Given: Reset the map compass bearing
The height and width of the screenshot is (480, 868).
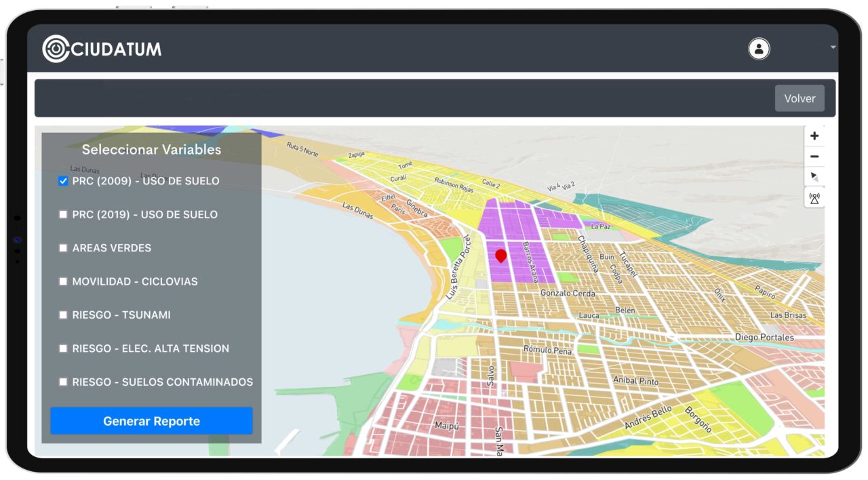Looking at the screenshot, I should point(814,177).
